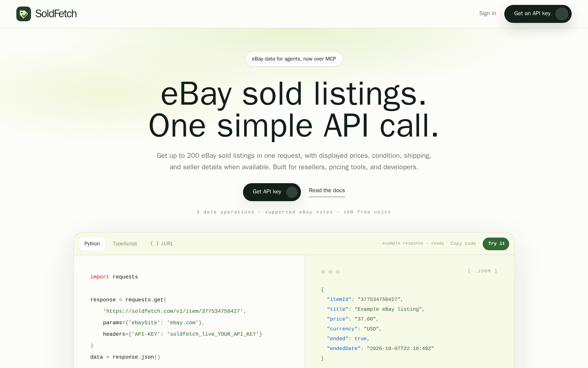Click the curly braces icon beside cURL
Screen dimensions: 588x368
pos(155,244)
